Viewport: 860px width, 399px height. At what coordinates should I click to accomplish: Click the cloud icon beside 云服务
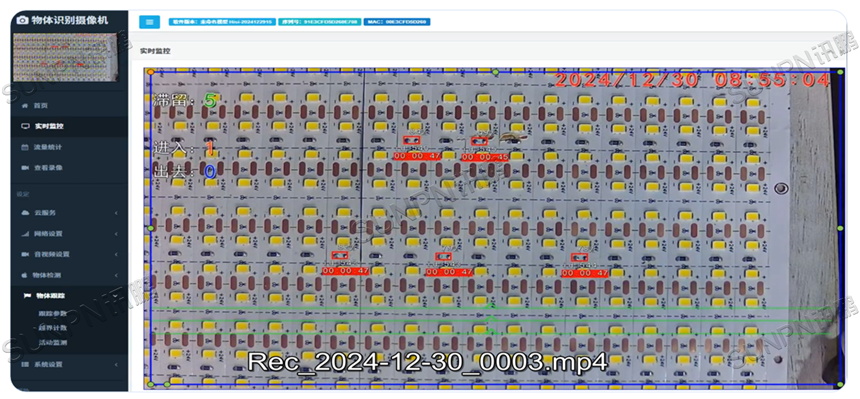24,212
